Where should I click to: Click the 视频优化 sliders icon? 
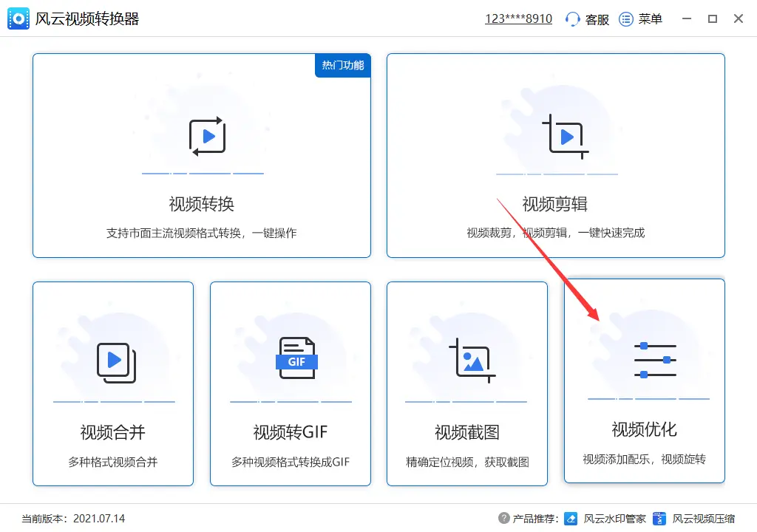tap(655, 360)
